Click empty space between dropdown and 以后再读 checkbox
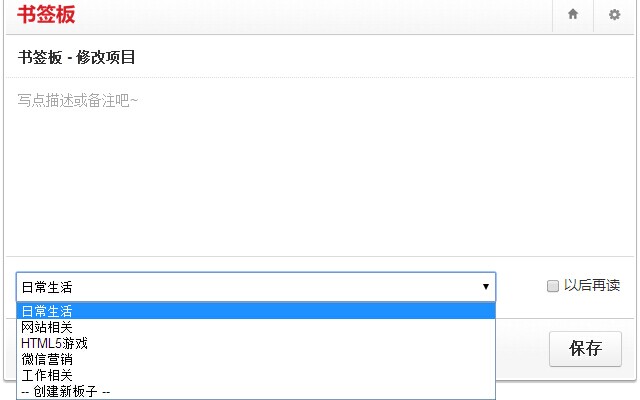This screenshot has height=400, width=640. 521,287
